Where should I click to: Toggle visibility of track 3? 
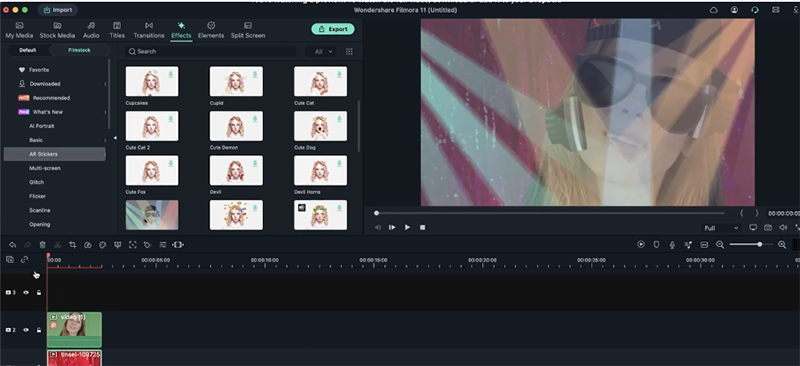point(26,292)
